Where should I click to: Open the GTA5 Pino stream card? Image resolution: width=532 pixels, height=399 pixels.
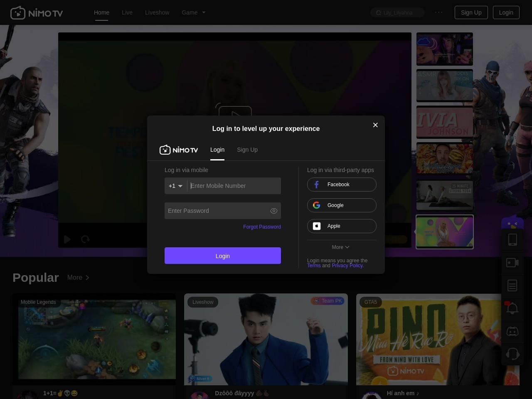pos(438,339)
